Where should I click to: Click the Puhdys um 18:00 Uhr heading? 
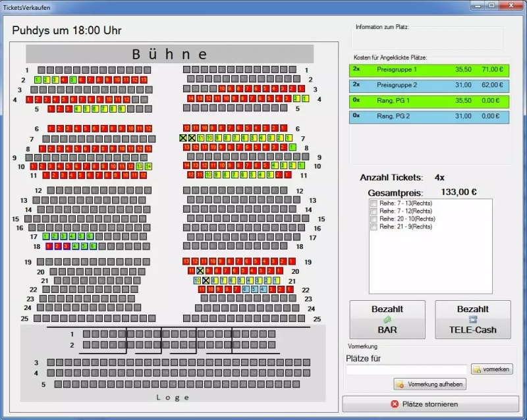67,30
